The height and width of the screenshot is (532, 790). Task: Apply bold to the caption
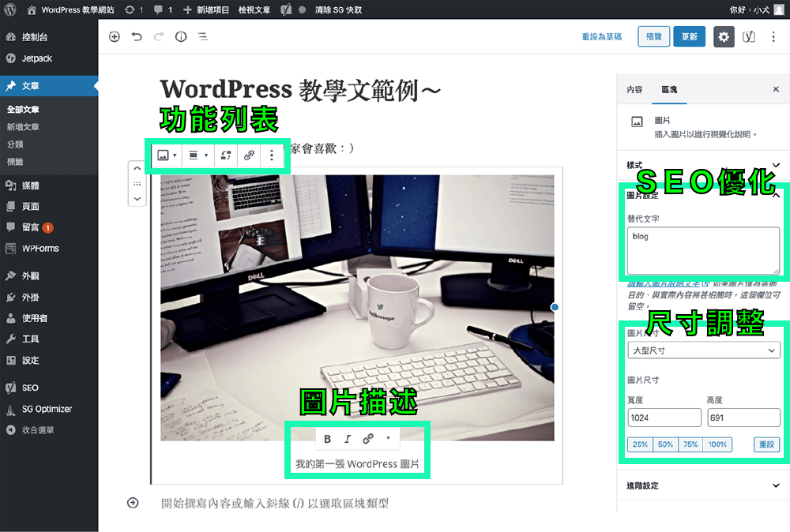pos(328,439)
